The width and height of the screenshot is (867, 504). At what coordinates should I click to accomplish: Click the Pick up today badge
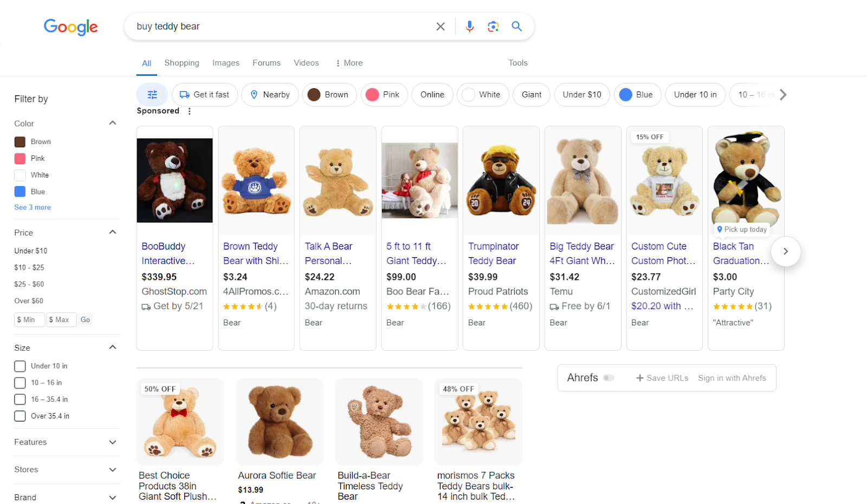742,230
